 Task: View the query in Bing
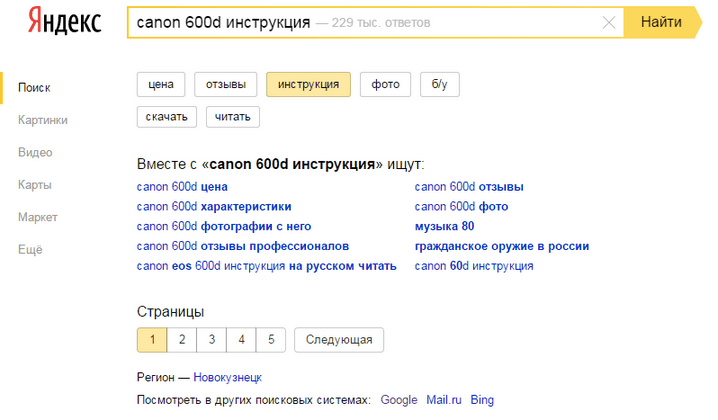(482, 400)
